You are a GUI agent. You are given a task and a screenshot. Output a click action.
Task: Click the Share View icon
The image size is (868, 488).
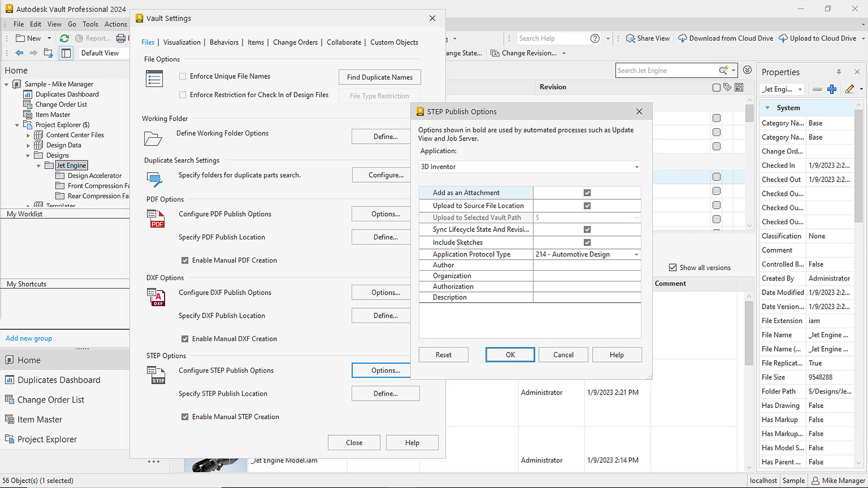tap(630, 38)
